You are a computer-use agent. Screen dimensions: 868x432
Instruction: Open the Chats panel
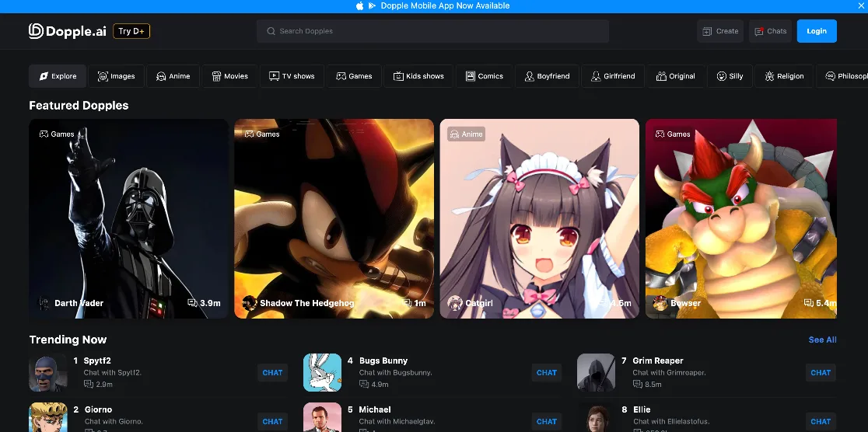tap(770, 31)
